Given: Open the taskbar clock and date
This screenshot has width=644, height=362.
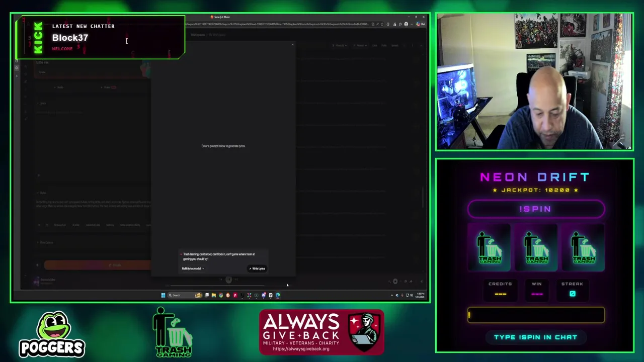Looking at the screenshot, I should pos(421,295).
